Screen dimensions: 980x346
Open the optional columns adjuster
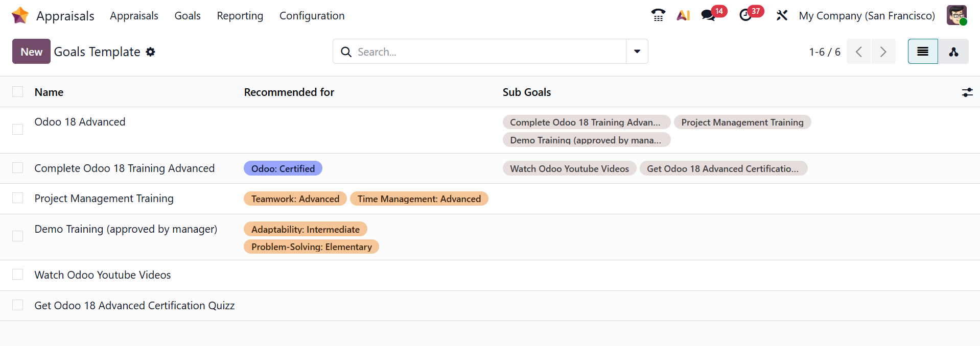[967, 92]
